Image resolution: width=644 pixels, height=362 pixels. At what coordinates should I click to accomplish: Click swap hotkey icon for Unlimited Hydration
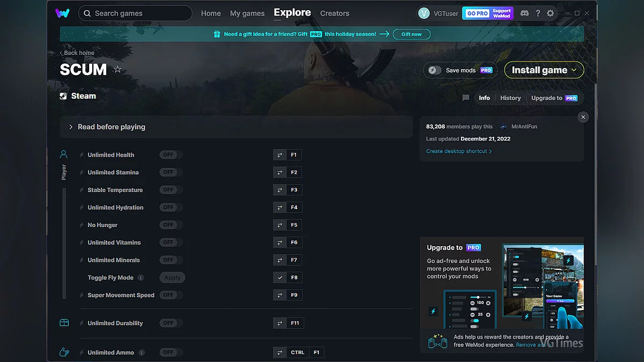tap(280, 208)
